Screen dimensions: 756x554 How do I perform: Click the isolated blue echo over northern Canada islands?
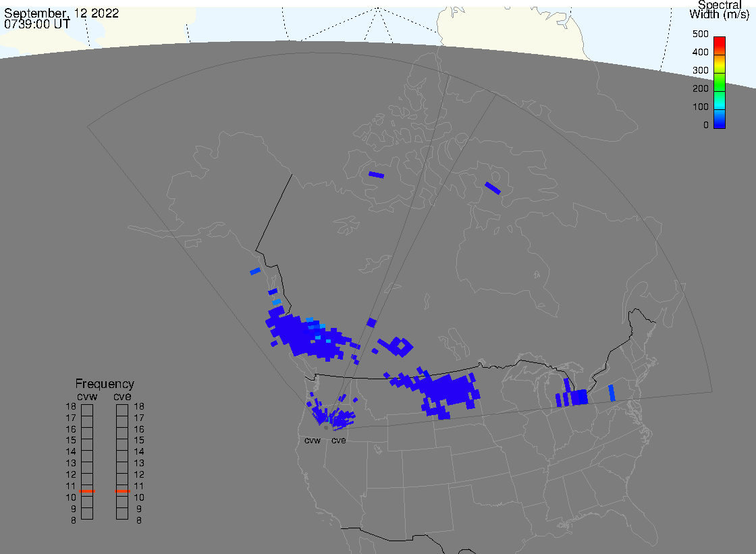[376, 175]
